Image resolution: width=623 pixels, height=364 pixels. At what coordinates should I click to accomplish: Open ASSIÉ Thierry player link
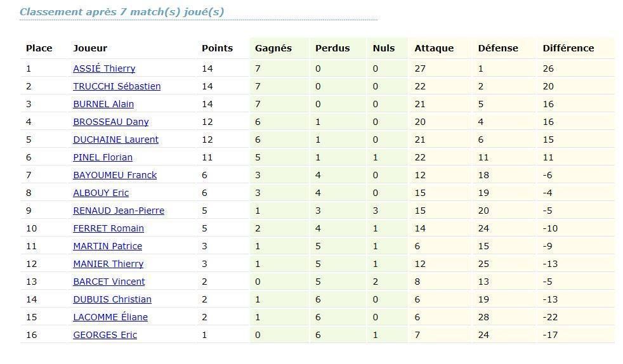point(104,68)
